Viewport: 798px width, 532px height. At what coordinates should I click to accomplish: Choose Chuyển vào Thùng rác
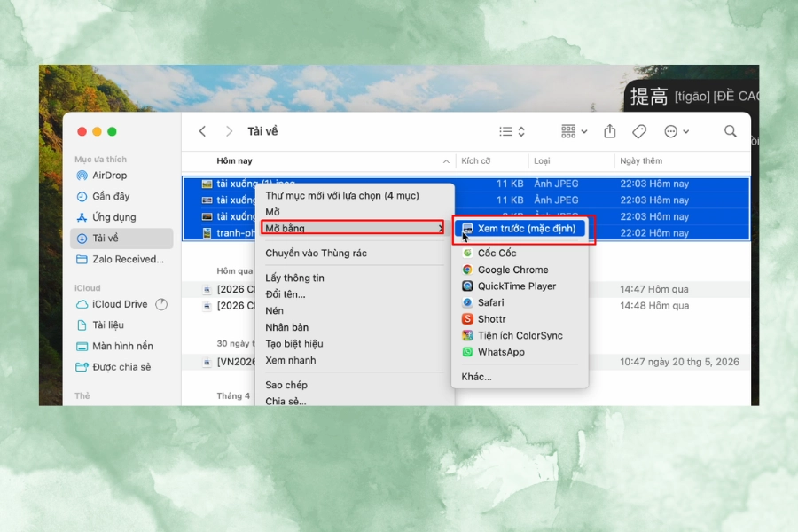pos(354,253)
